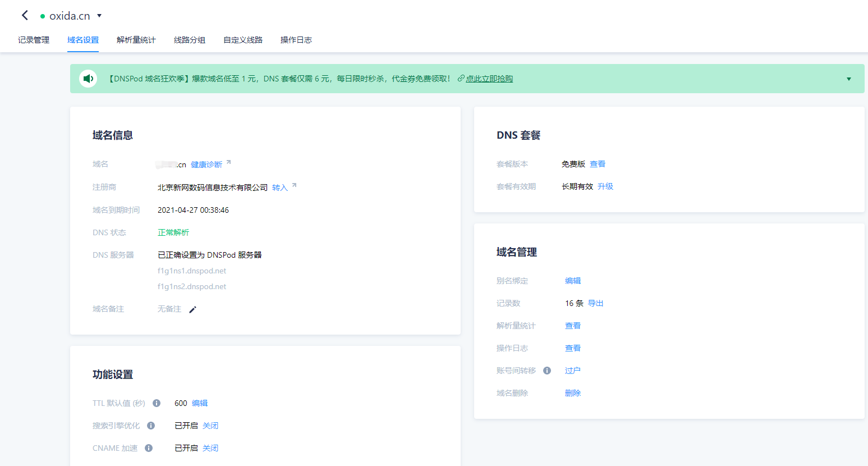The width and height of the screenshot is (868, 466).
Task: Click info icon next to TTL 默认值
Action: coord(157,403)
